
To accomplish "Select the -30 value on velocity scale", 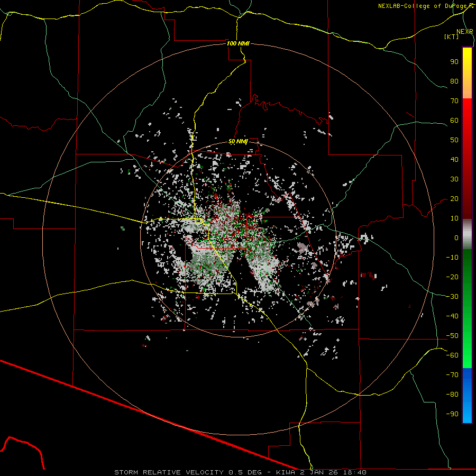I will (452, 297).
